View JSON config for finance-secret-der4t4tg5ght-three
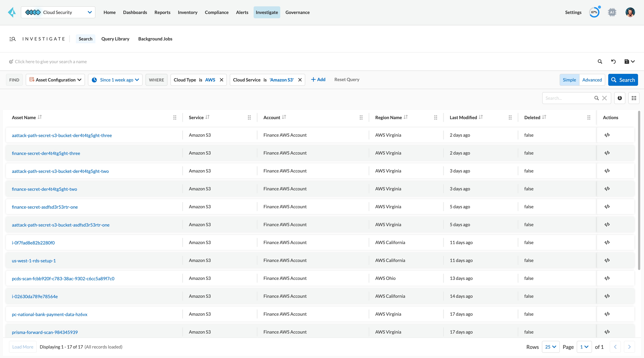Screen dimensions: 644x358 pyautogui.click(x=607, y=153)
